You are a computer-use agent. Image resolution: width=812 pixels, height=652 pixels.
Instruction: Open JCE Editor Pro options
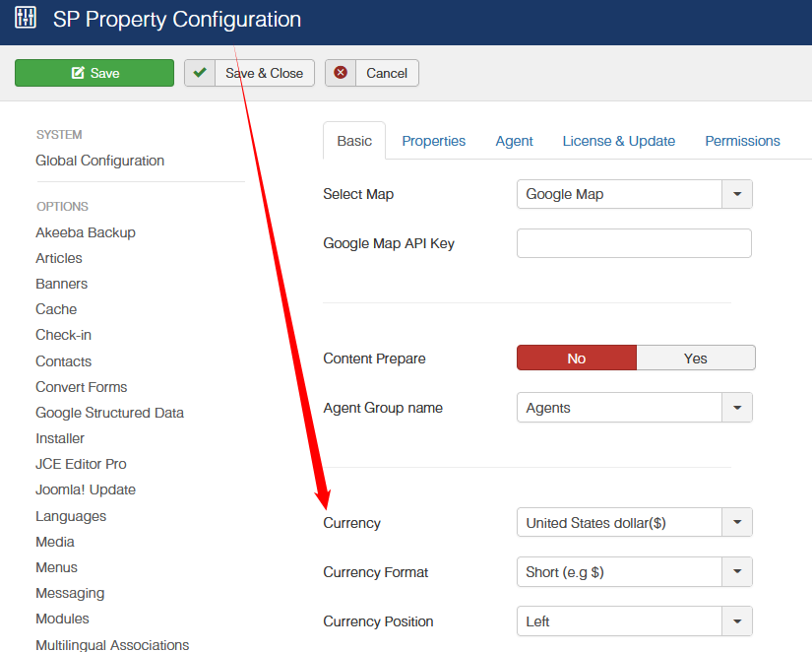point(81,464)
